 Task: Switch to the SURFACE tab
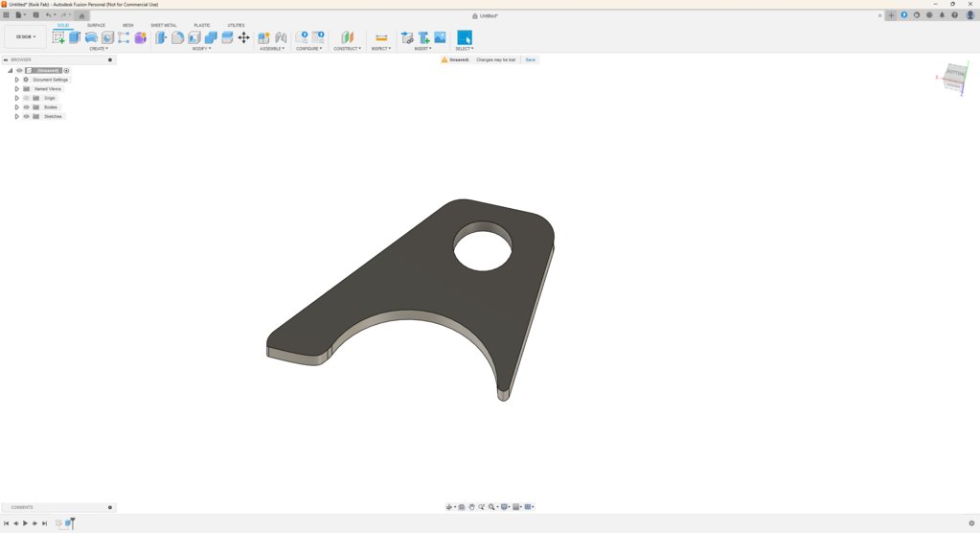[x=96, y=26]
